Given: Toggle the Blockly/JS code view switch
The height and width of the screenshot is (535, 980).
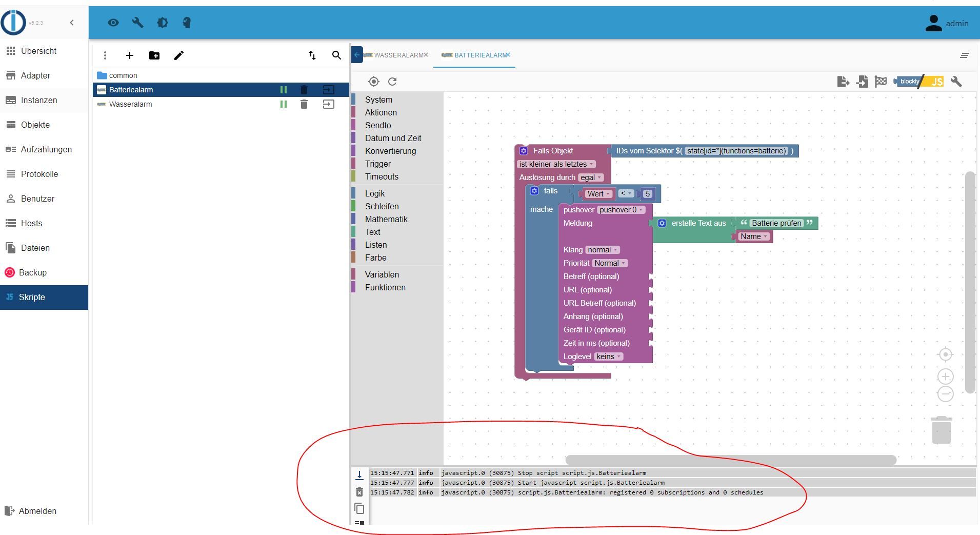Looking at the screenshot, I should click(920, 82).
